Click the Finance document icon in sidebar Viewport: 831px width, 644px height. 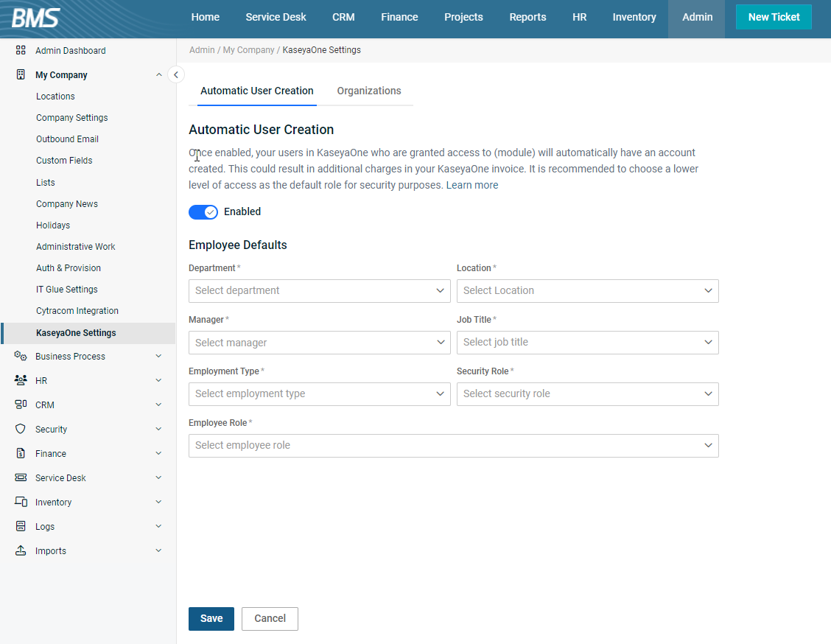[21, 454]
